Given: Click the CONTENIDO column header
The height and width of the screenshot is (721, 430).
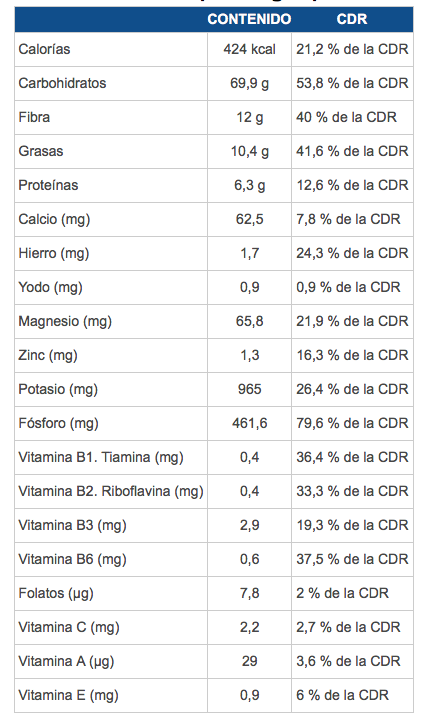Looking at the screenshot, I should coord(249,19).
